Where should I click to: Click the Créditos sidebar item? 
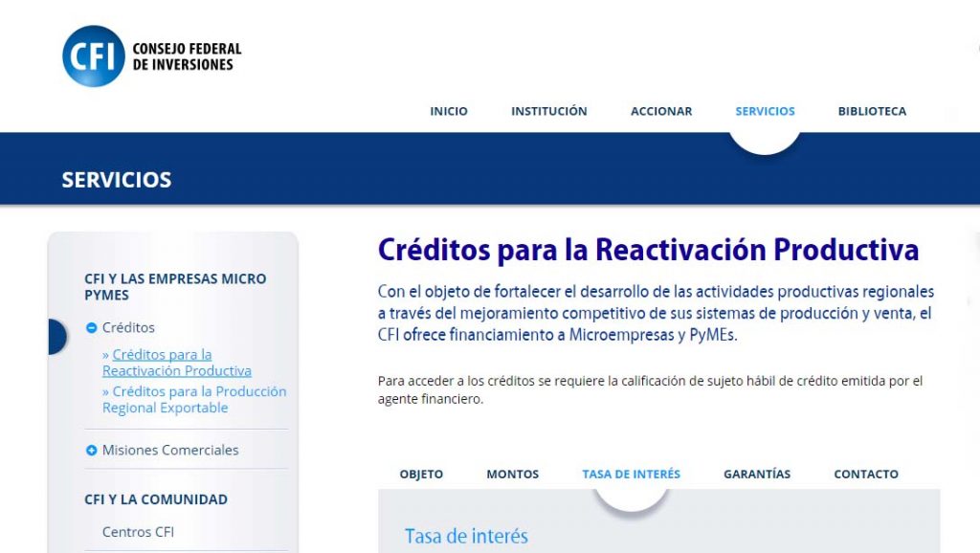pyautogui.click(x=128, y=327)
